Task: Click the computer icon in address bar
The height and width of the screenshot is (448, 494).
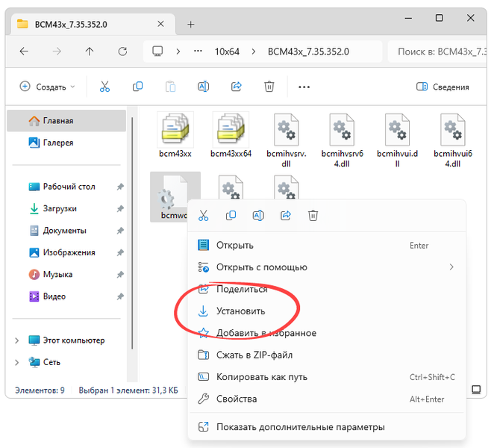Action: pyautogui.click(x=157, y=51)
